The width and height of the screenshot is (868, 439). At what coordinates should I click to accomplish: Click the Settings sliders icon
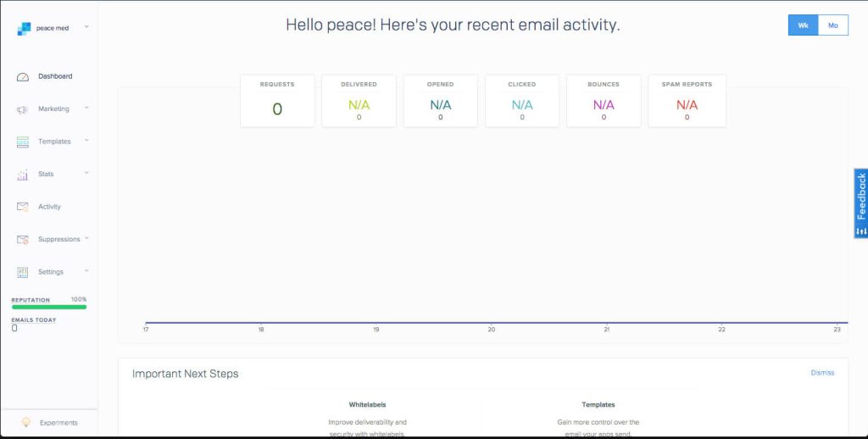coord(23,272)
